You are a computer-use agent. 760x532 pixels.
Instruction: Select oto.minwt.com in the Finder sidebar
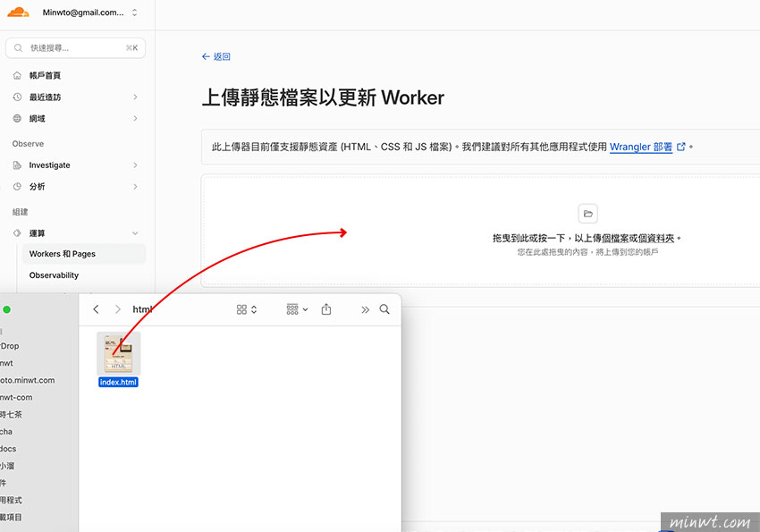28,380
